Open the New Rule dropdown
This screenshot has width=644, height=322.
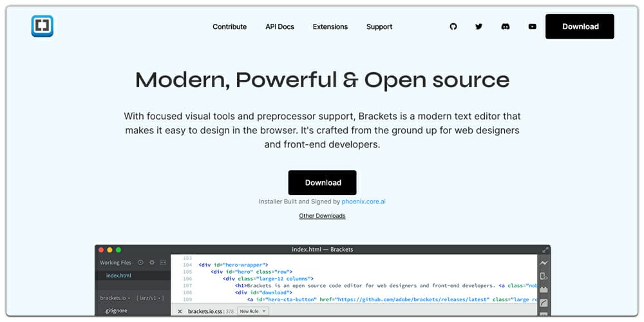tap(253, 312)
